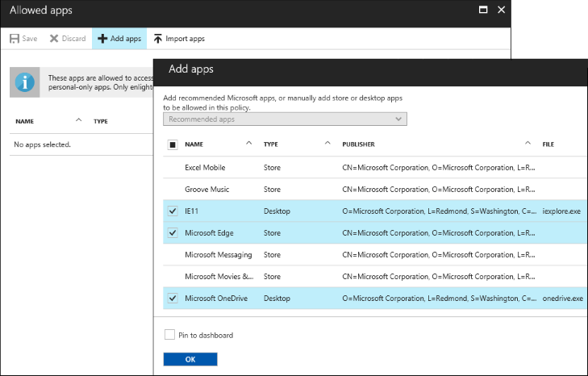Sort Add apps list by Type column
The image size is (588, 376).
click(x=270, y=144)
